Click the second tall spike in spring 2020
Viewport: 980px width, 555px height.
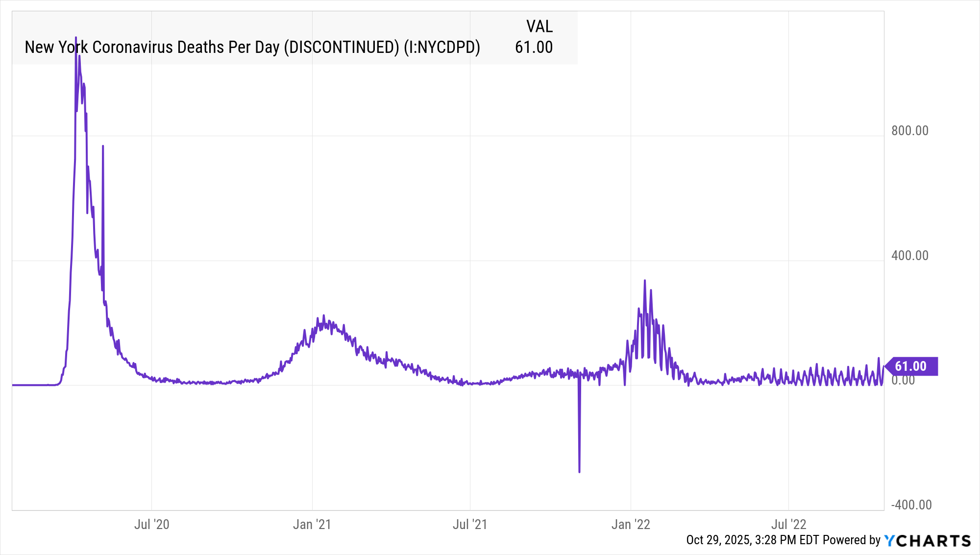coord(103,146)
